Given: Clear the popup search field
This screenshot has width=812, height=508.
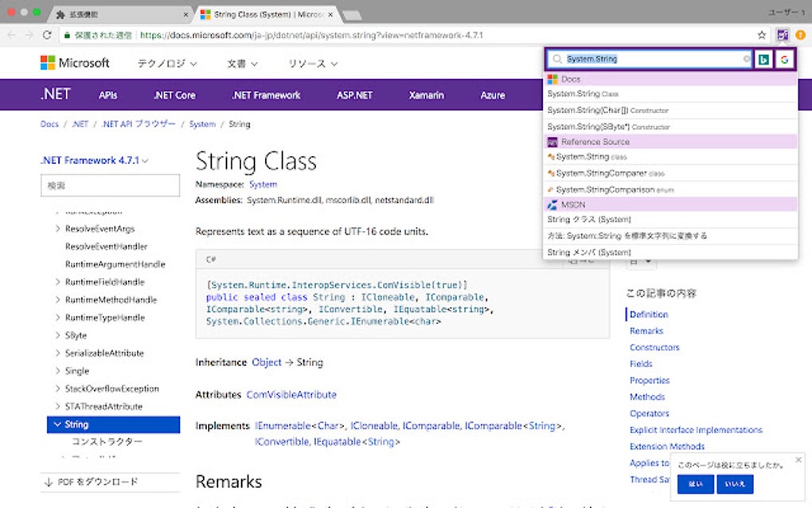Looking at the screenshot, I should (746, 59).
